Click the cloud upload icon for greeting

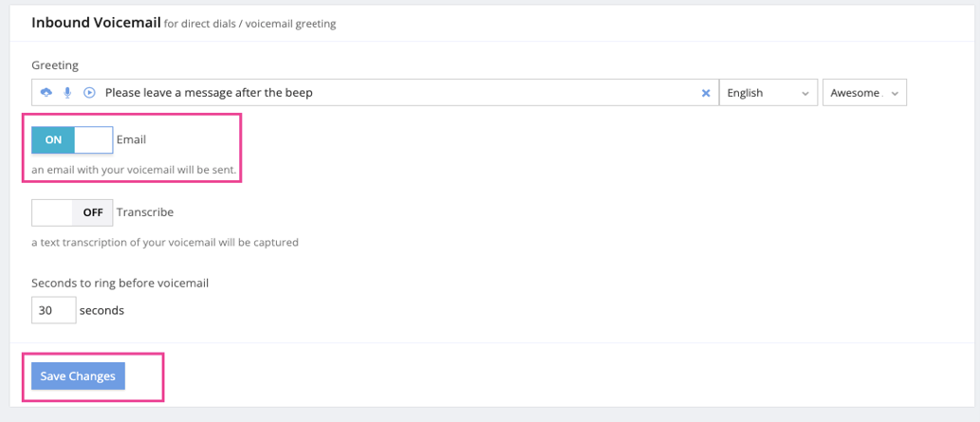click(x=46, y=93)
